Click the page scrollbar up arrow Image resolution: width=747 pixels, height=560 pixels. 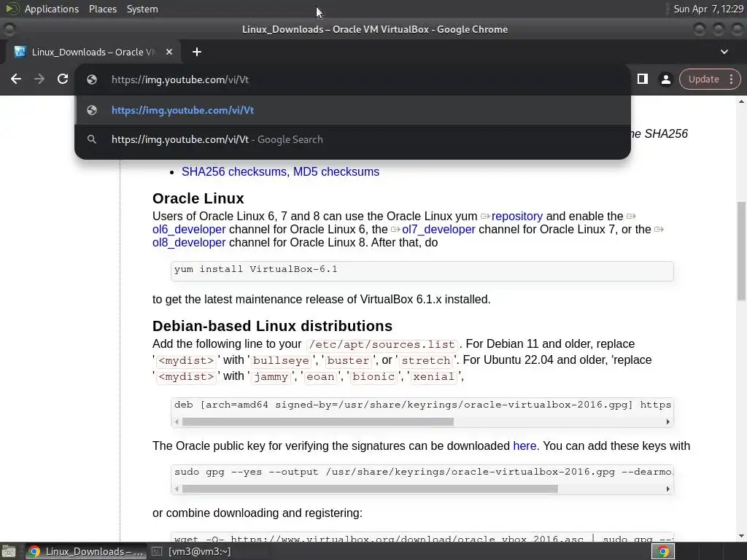click(x=741, y=101)
